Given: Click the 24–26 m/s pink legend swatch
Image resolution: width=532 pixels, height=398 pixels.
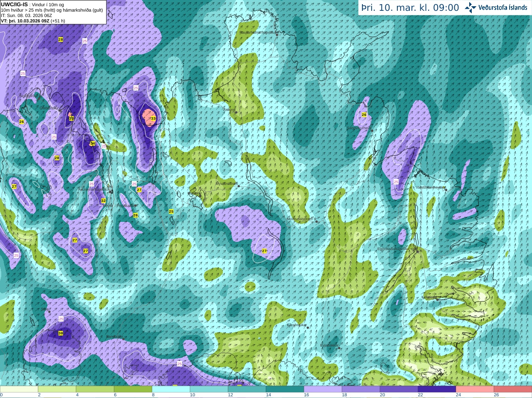Looking at the screenshot, I should 475,389.
